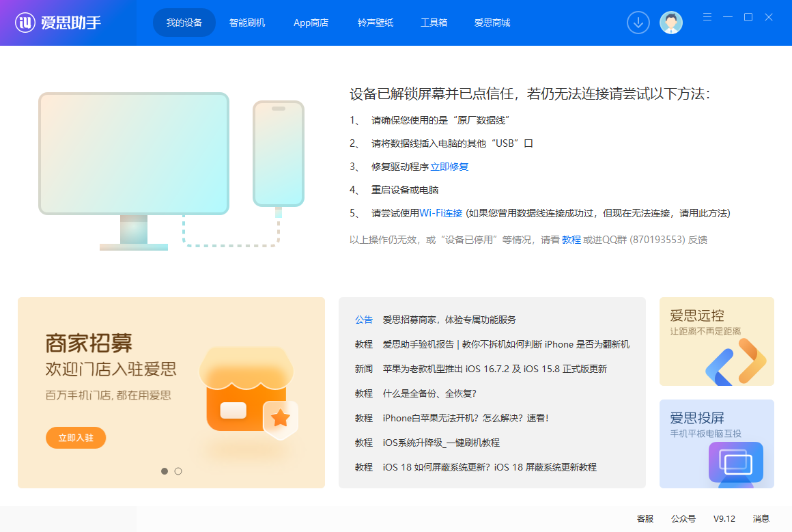792x532 pixels.
Task: Click the 新闻 label in news list
Action: pyautogui.click(x=364, y=369)
